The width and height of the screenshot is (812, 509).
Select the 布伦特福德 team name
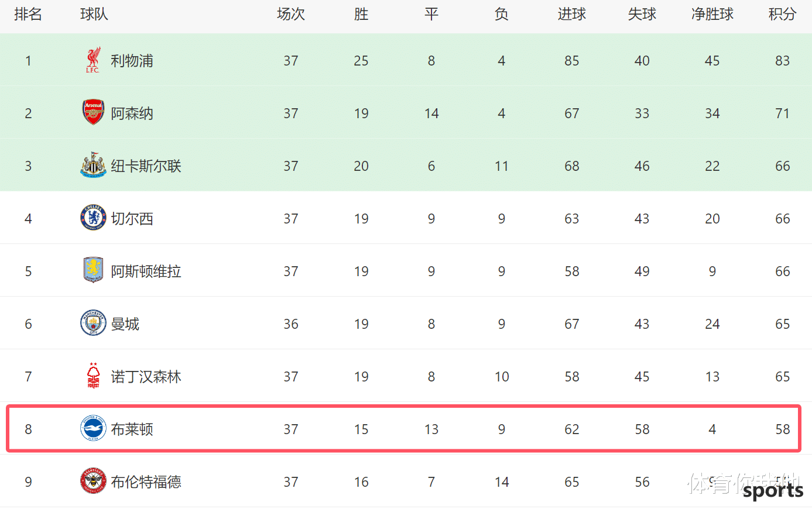pyautogui.click(x=146, y=482)
